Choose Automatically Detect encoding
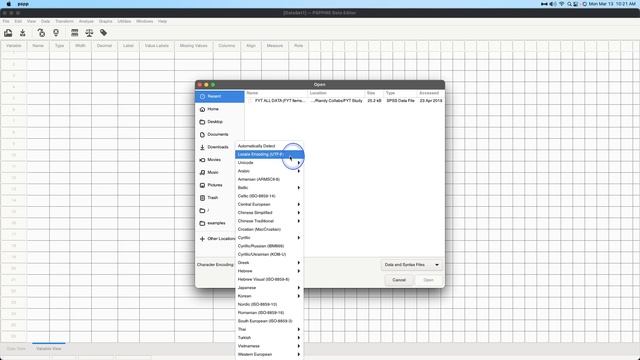 269,146
